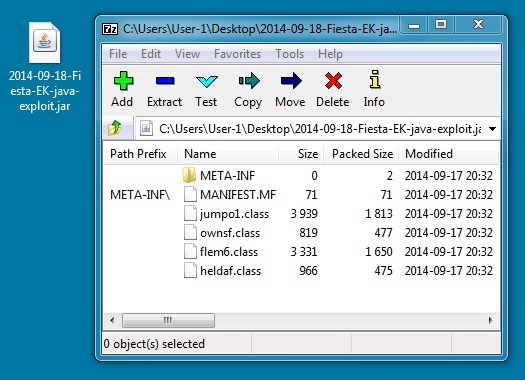Expand the address path dropdown
The height and width of the screenshot is (380, 525).
pyautogui.click(x=492, y=129)
